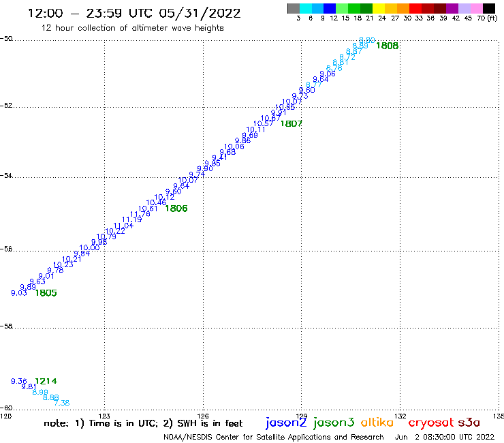This screenshot has height=443, width=504.
Task: Select the green pass time label 1214
Action: tap(46, 381)
